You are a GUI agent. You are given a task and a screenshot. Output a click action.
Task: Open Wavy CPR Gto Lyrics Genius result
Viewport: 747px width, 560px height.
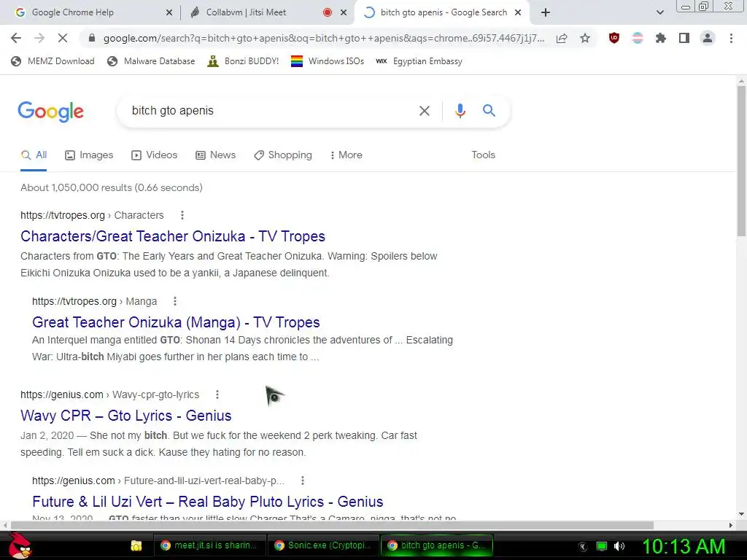[125, 416]
